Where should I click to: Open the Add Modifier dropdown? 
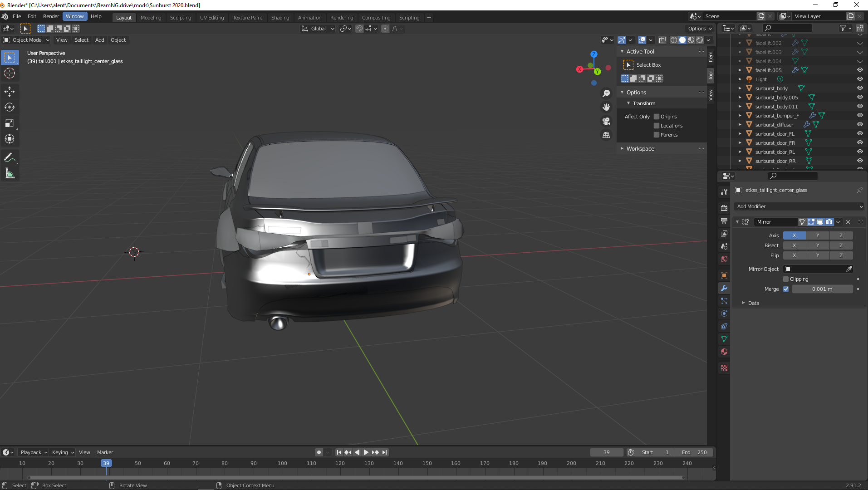click(x=799, y=206)
